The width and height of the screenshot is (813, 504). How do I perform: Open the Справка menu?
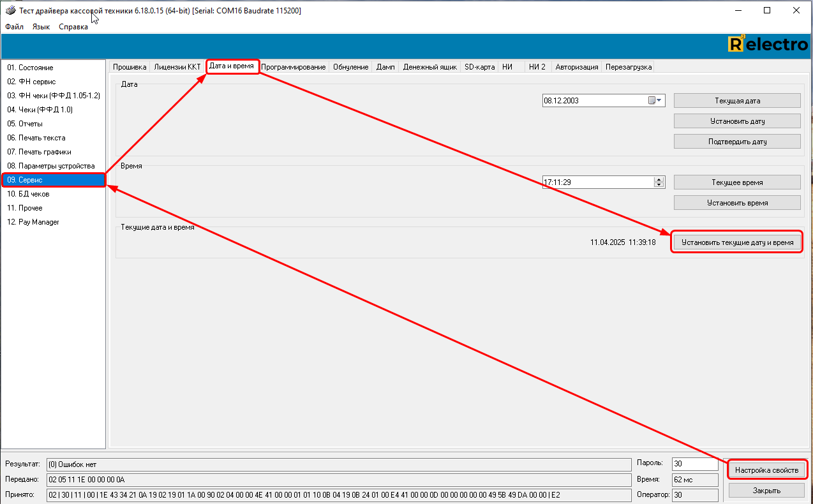(73, 27)
